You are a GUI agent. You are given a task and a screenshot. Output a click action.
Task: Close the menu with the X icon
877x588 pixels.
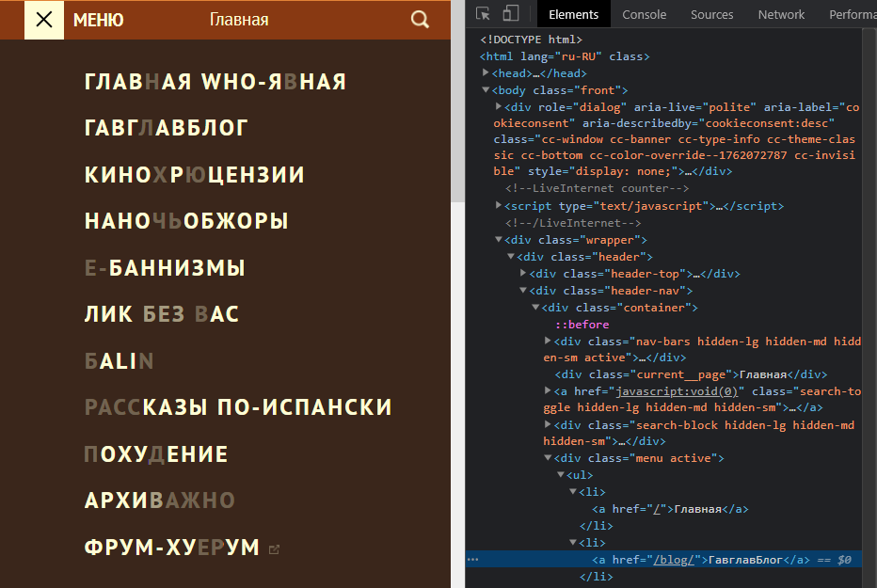43,20
